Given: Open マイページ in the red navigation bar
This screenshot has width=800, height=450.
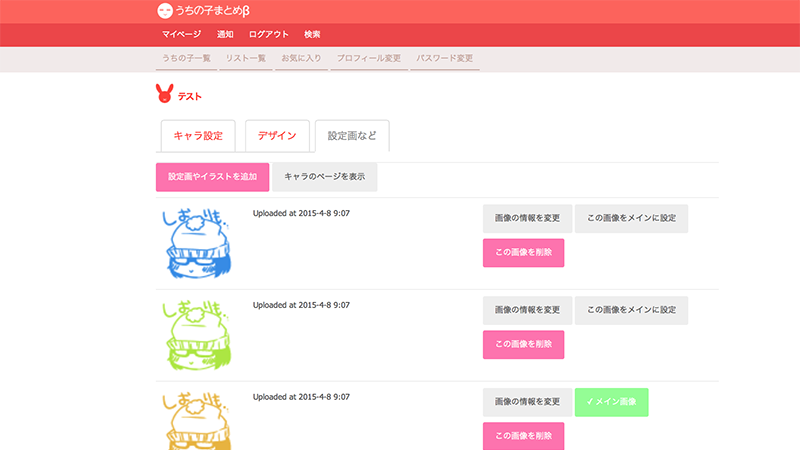Looking at the screenshot, I should tap(181, 34).
